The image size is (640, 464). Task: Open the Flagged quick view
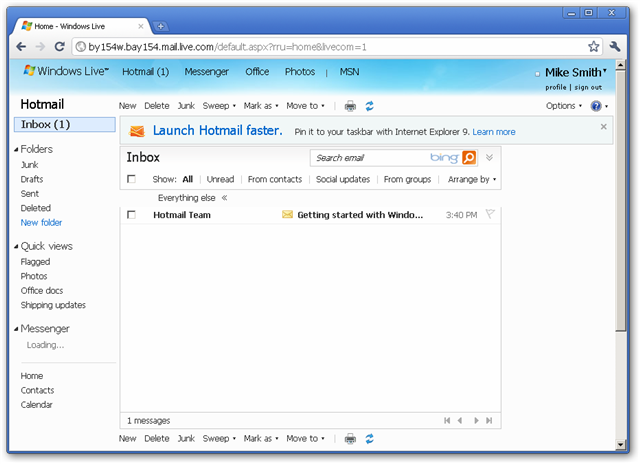pyautogui.click(x=36, y=262)
